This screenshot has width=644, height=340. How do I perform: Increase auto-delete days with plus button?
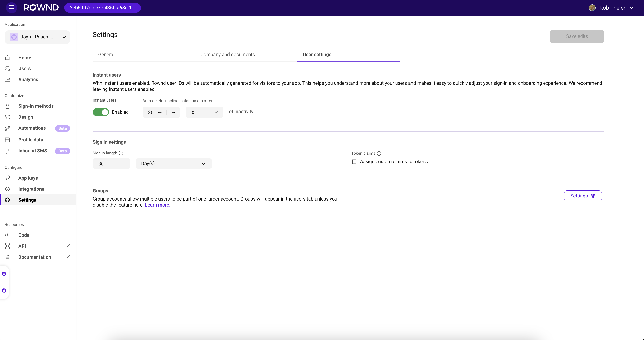(160, 112)
